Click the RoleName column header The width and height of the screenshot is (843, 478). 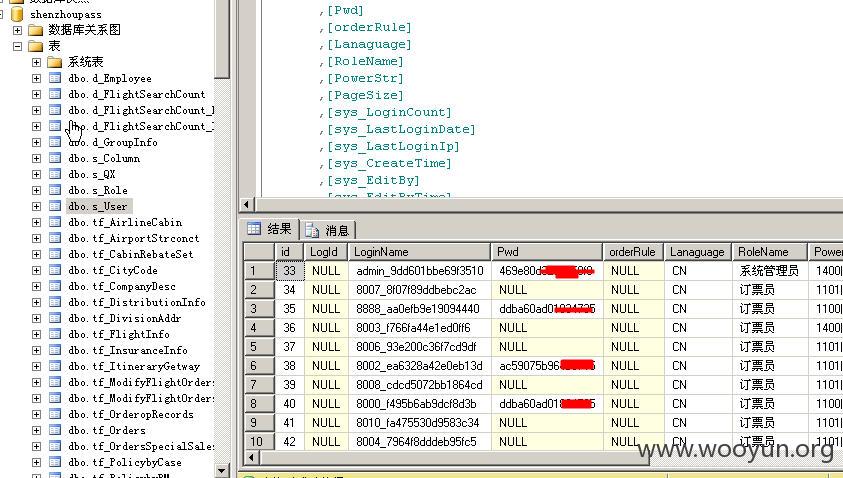(770, 252)
